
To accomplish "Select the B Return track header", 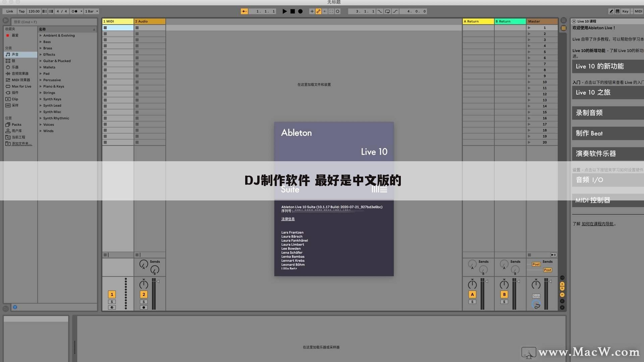I will (510, 21).
